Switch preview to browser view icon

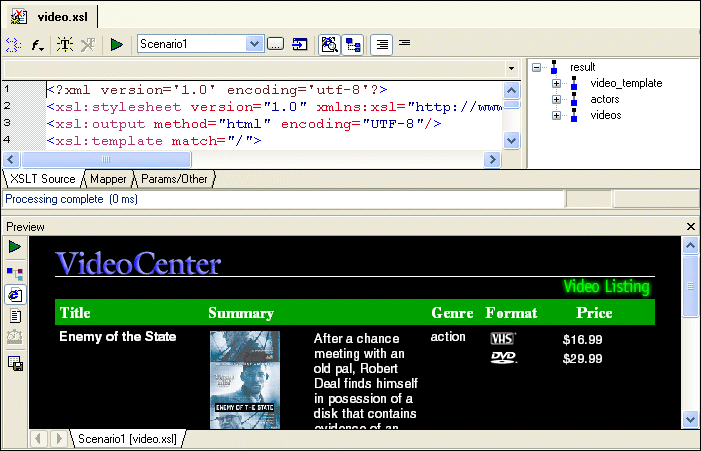pos(15,295)
